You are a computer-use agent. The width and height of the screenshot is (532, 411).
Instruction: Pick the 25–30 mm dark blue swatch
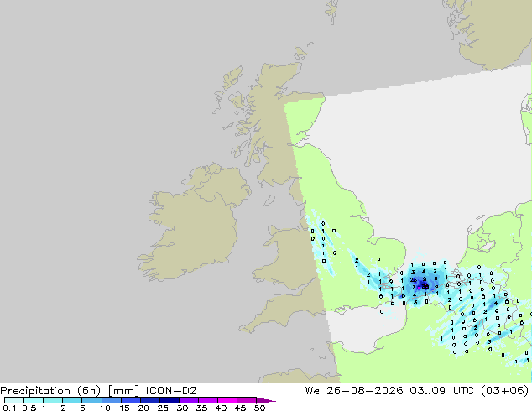tap(170, 400)
